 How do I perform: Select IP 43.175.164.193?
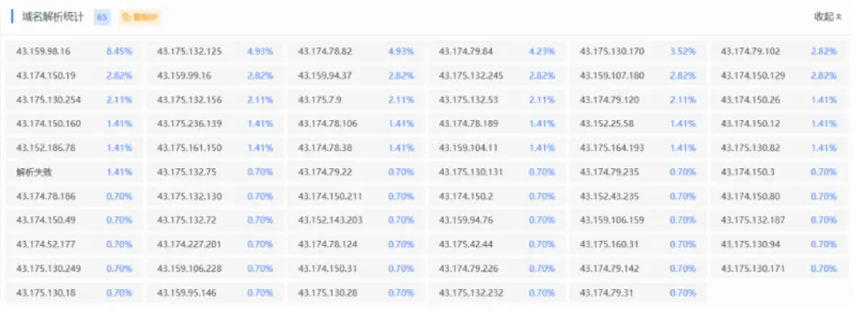pos(612,148)
